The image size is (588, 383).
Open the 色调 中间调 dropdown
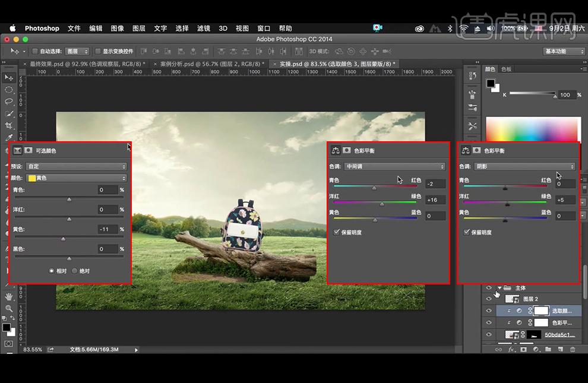[394, 166]
